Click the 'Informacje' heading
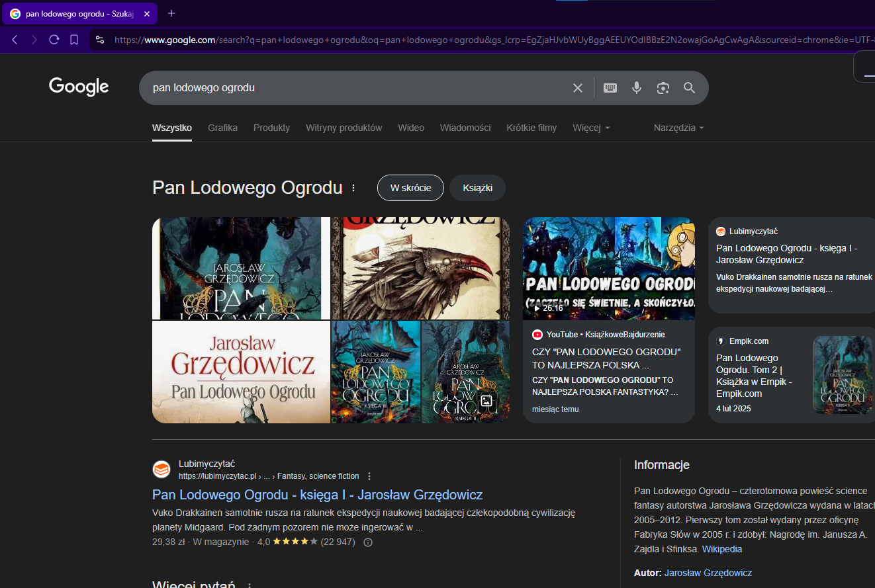 662,465
